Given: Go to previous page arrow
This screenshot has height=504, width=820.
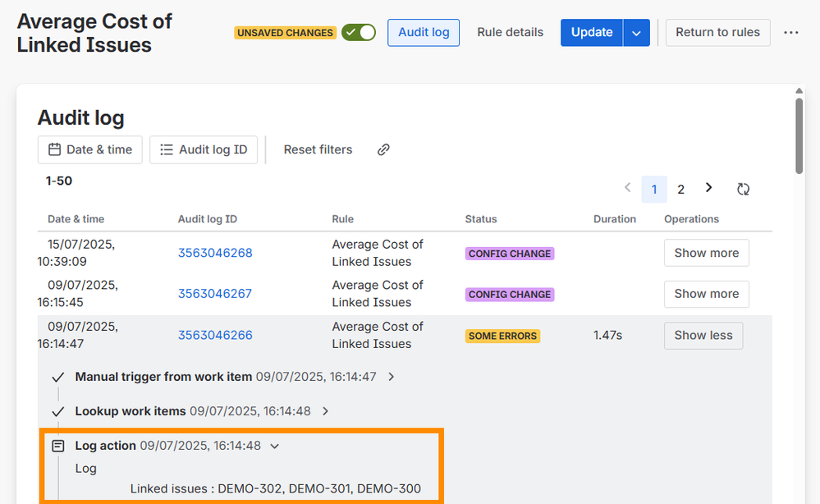Looking at the screenshot, I should [628, 188].
